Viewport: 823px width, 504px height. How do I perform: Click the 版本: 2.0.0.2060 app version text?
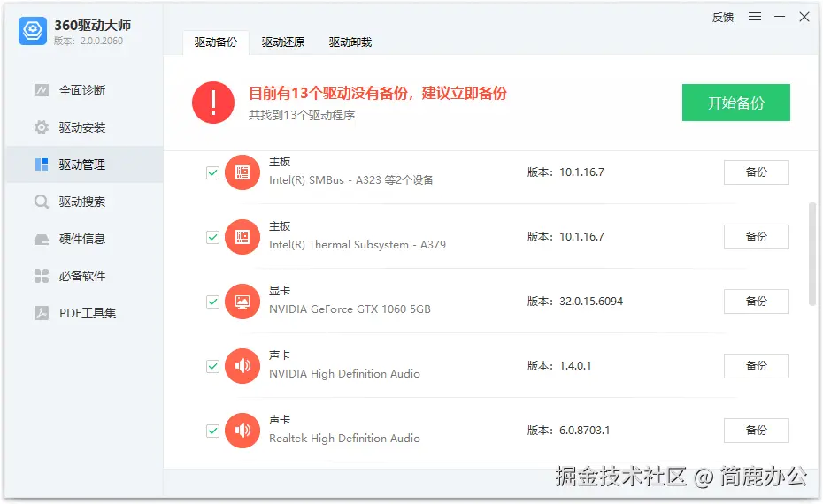point(88,41)
